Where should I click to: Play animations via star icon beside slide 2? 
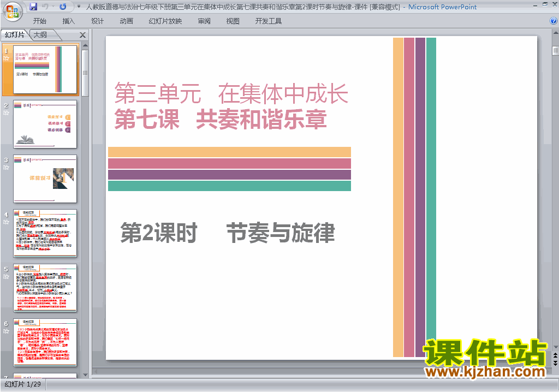click(x=6, y=112)
